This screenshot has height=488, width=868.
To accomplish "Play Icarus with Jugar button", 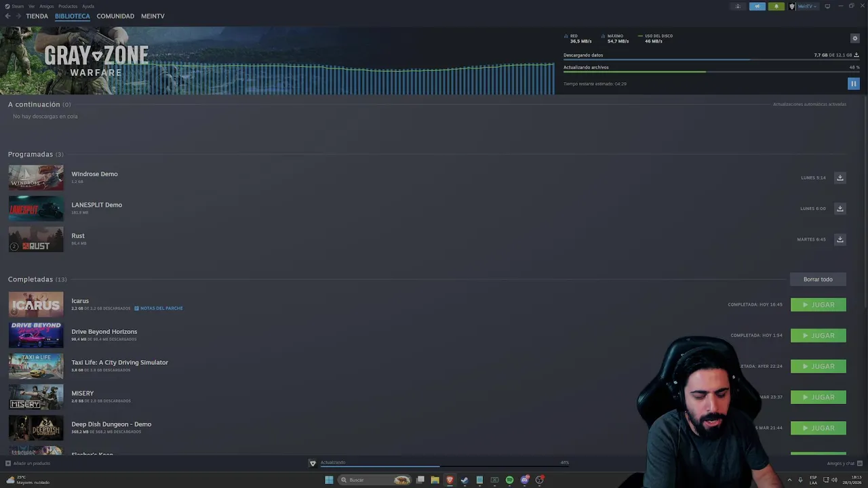I will click(x=818, y=304).
